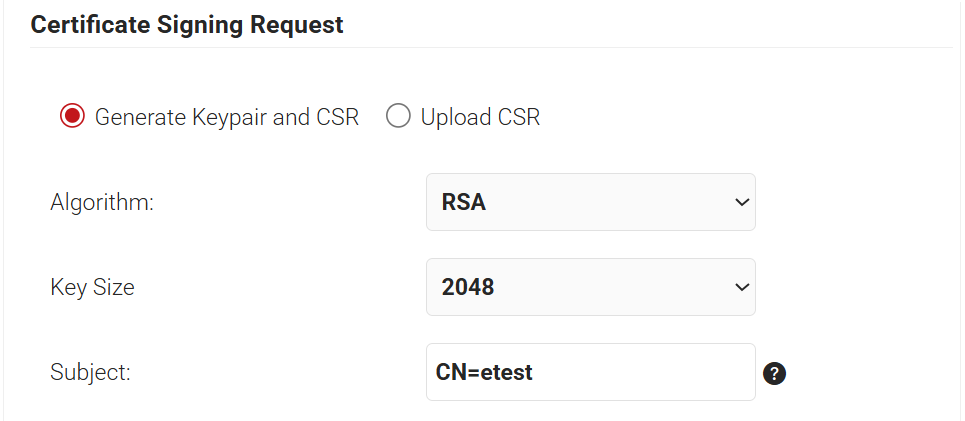The height and width of the screenshot is (421, 965).
Task: Click the "Generate Keypair and CSR" label text
Action: pyautogui.click(x=226, y=117)
